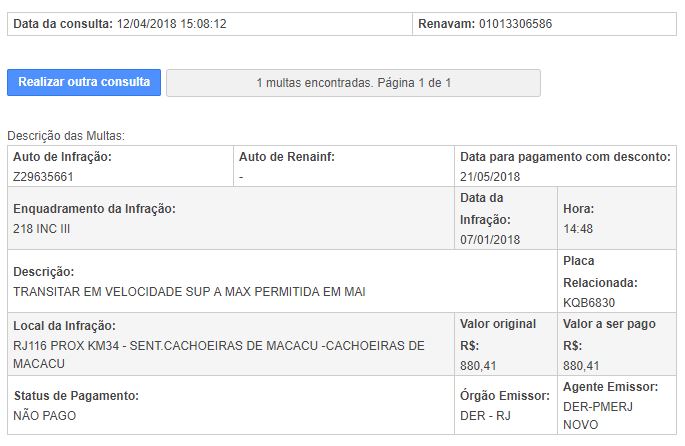Select the Órgão Emissor value DER - RJ

pos(485,415)
